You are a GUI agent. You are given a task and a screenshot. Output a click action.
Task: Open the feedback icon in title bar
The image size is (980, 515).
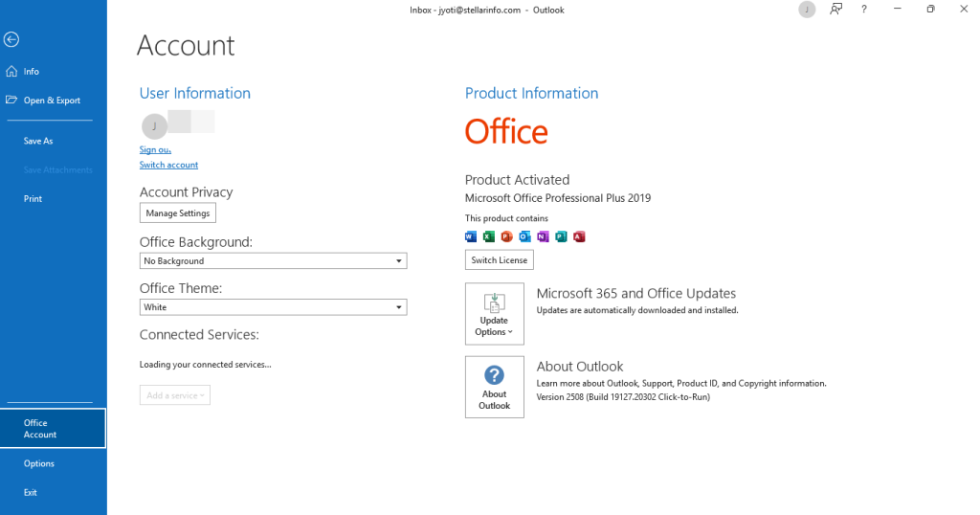pyautogui.click(x=835, y=10)
